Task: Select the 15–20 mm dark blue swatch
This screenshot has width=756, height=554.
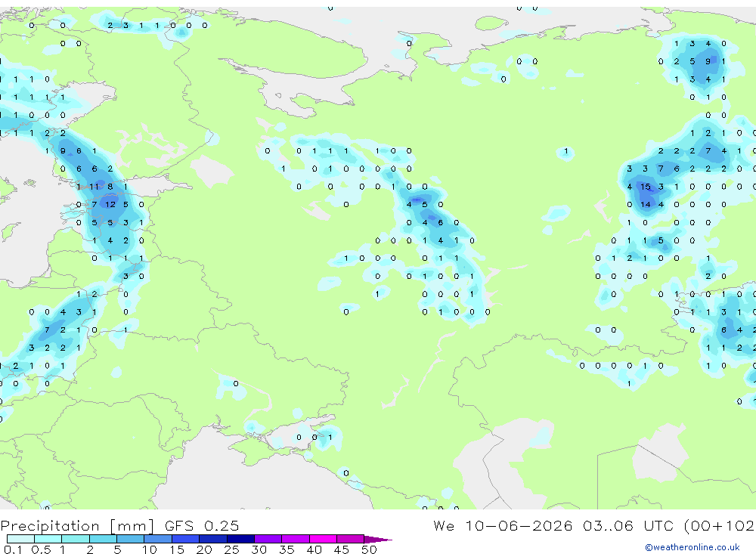Action: point(186,539)
